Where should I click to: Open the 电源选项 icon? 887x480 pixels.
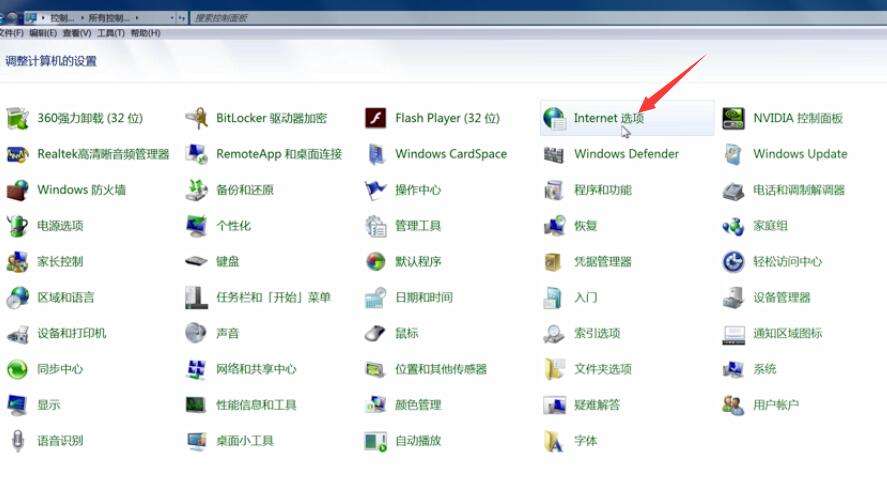coord(18,226)
